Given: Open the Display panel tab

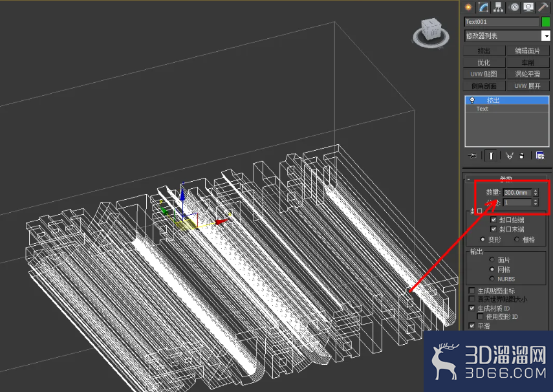Looking at the screenshot, I should pyautogui.click(x=528, y=7).
